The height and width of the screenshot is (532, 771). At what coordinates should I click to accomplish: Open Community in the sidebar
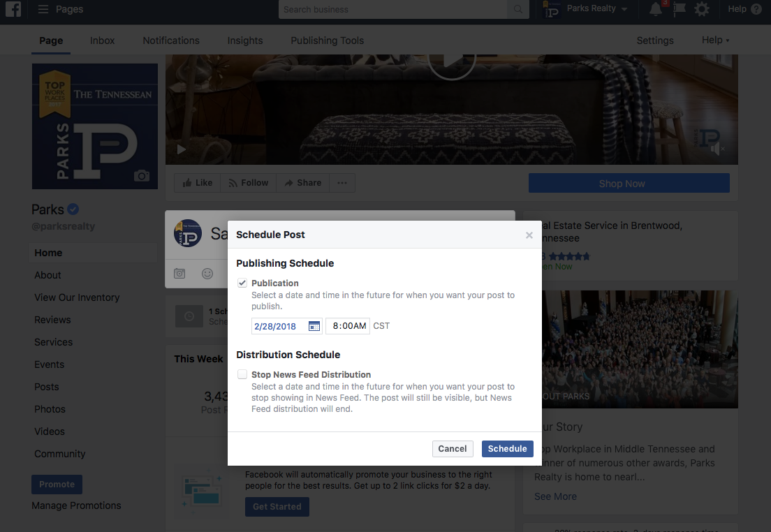coord(59,454)
